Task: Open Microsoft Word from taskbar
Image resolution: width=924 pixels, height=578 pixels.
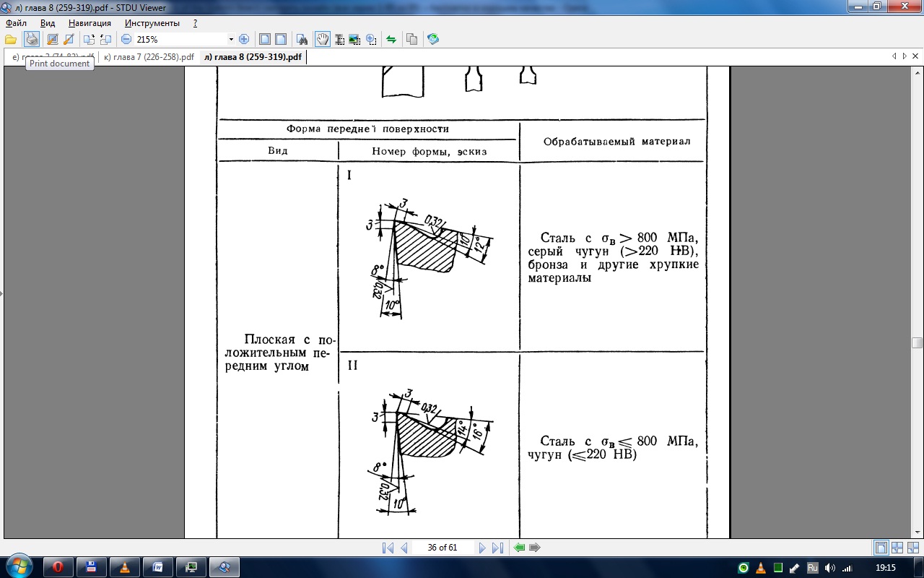Action: coord(158,567)
